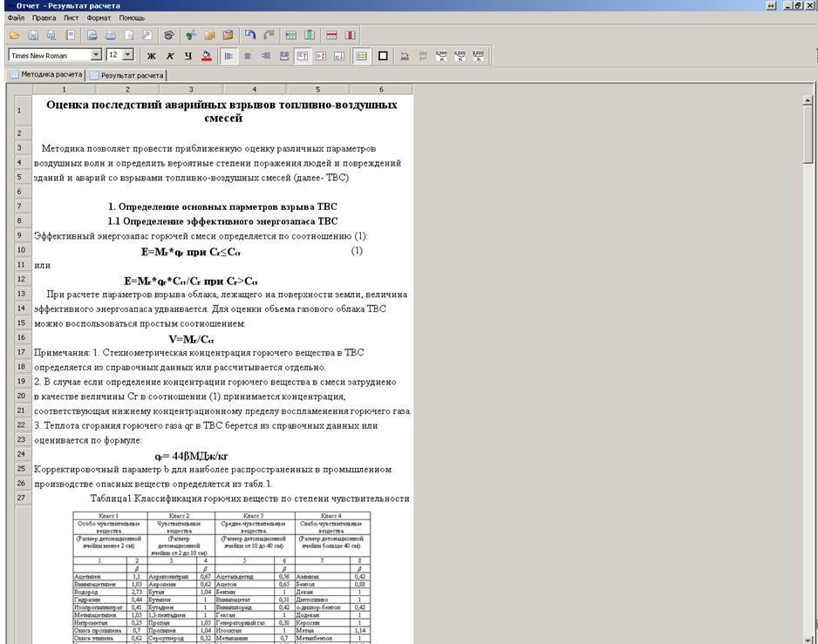Toggle underline formatting Ч

click(187, 56)
